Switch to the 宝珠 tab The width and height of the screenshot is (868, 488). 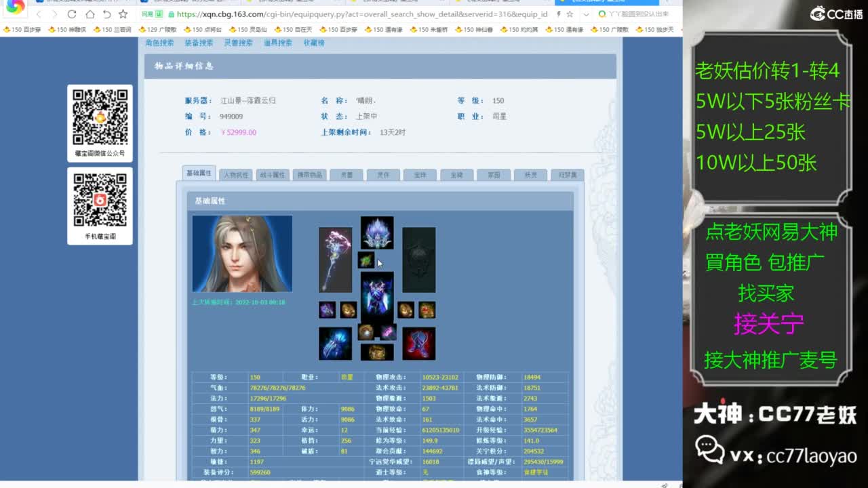(420, 175)
